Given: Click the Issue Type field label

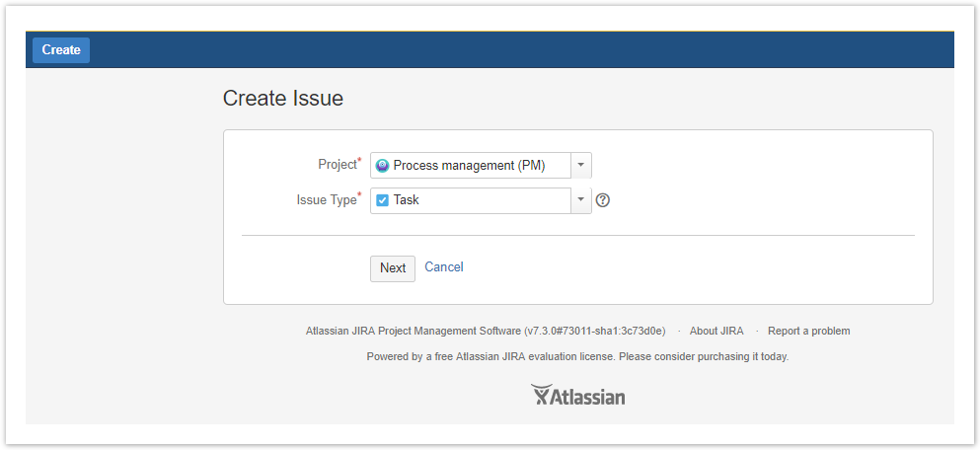Looking at the screenshot, I should (x=326, y=200).
